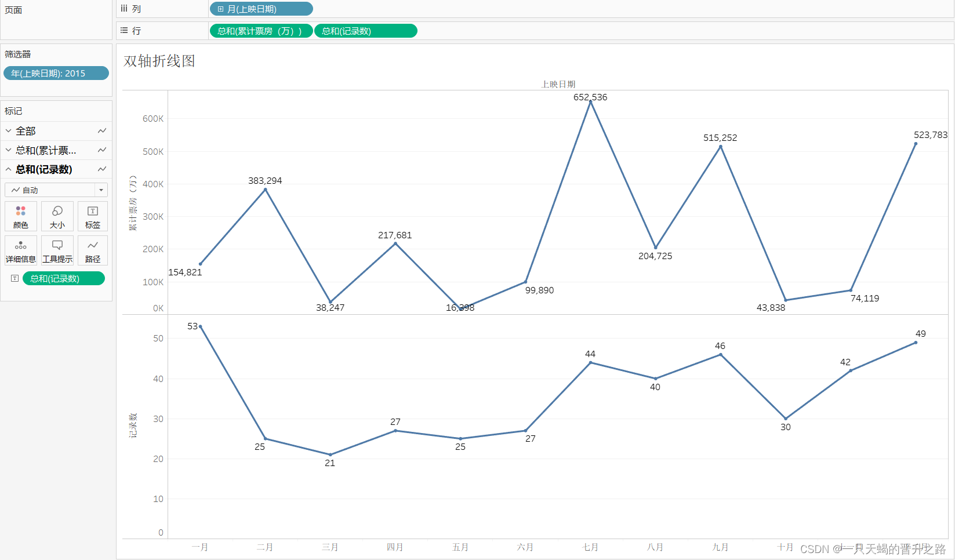The width and height of the screenshot is (955, 560).
Task: Click the 六月 axis label
Action: coord(525,547)
